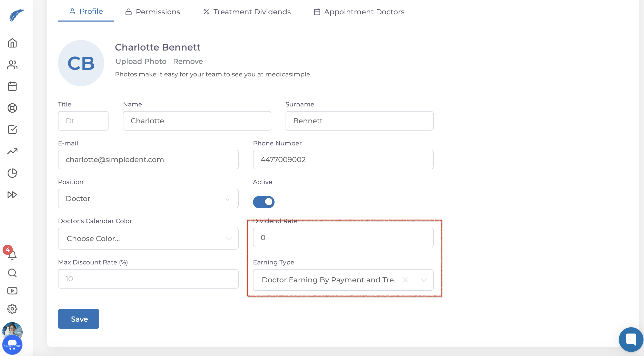Clear the Earning Type selection
644x356 pixels.
click(405, 280)
